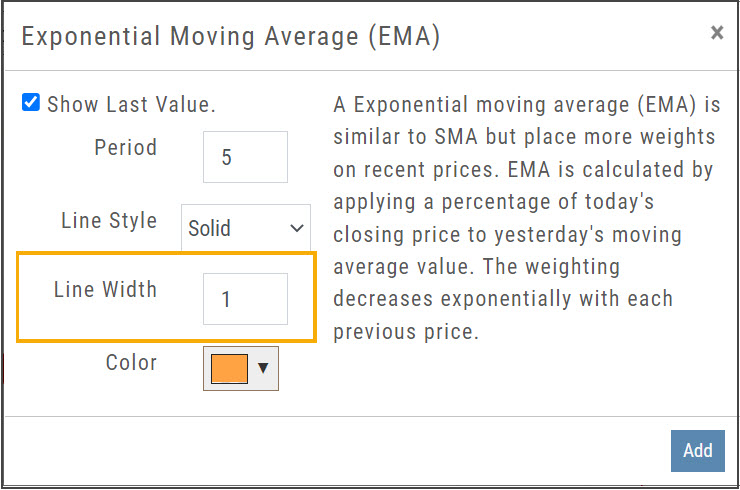Image resolution: width=740 pixels, height=490 pixels.
Task: Click the 'Show Last Value.' label text
Action: click(131, 104)
